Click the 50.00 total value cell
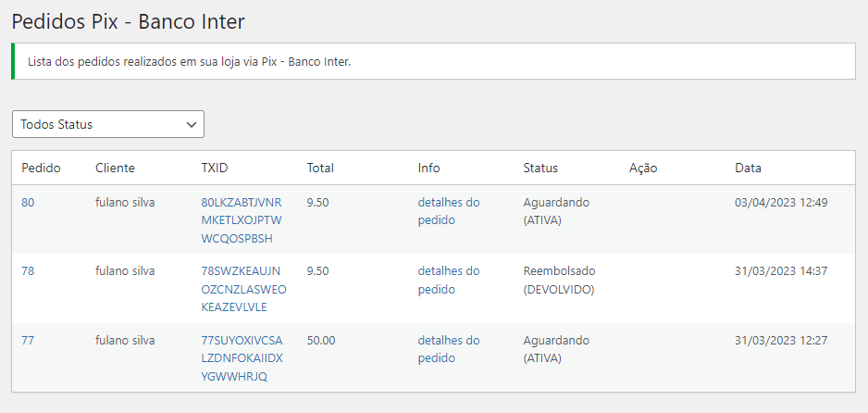Image resolution: width=868 pixels, height=413 pixels. point(321,340)
